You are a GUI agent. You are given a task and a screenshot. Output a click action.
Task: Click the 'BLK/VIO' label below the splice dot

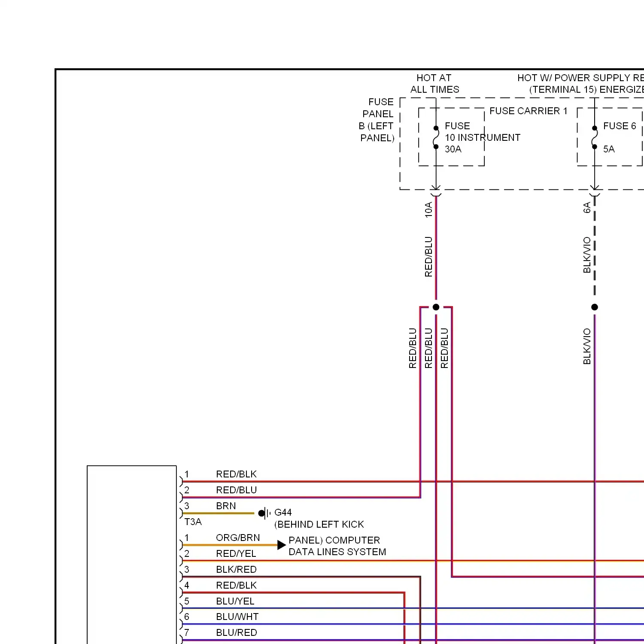click(587, 346)
